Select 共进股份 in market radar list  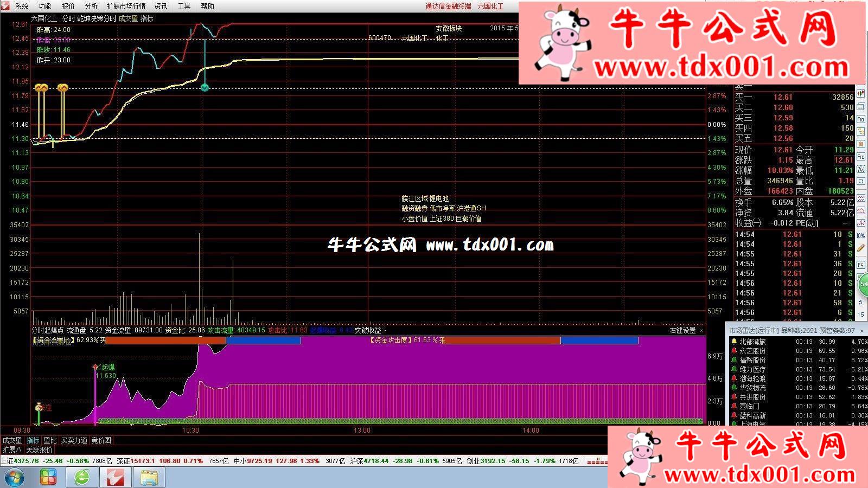point(752,397)
